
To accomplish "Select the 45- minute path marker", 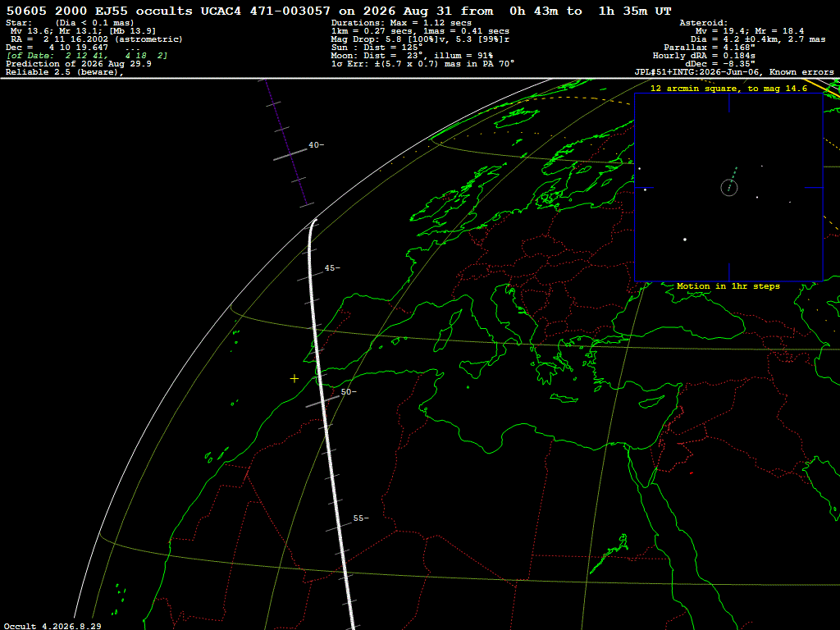I will pyautogui.click(x=332, y=268).
